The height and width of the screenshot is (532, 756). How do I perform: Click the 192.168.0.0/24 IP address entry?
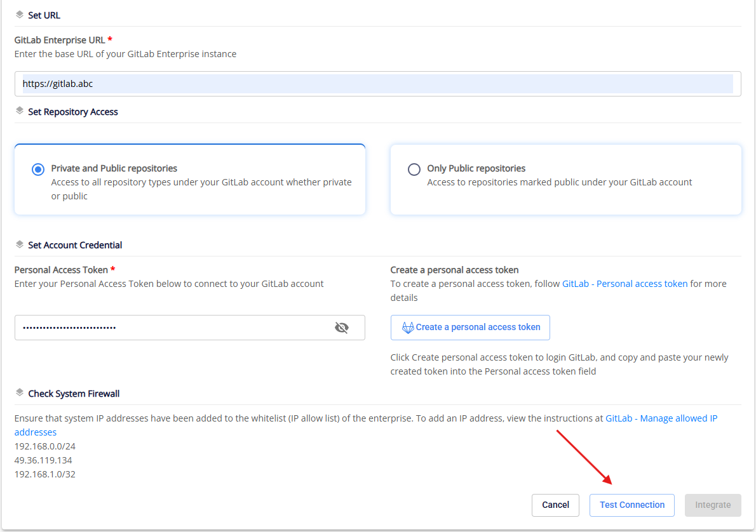pos(44,446)
